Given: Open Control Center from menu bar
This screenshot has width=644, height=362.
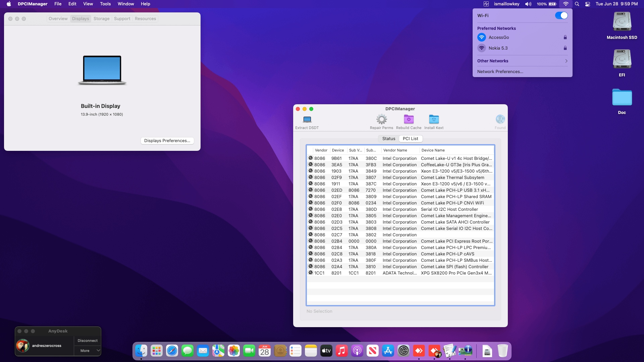Looking at the screenshot, I should tap(588, 4).
